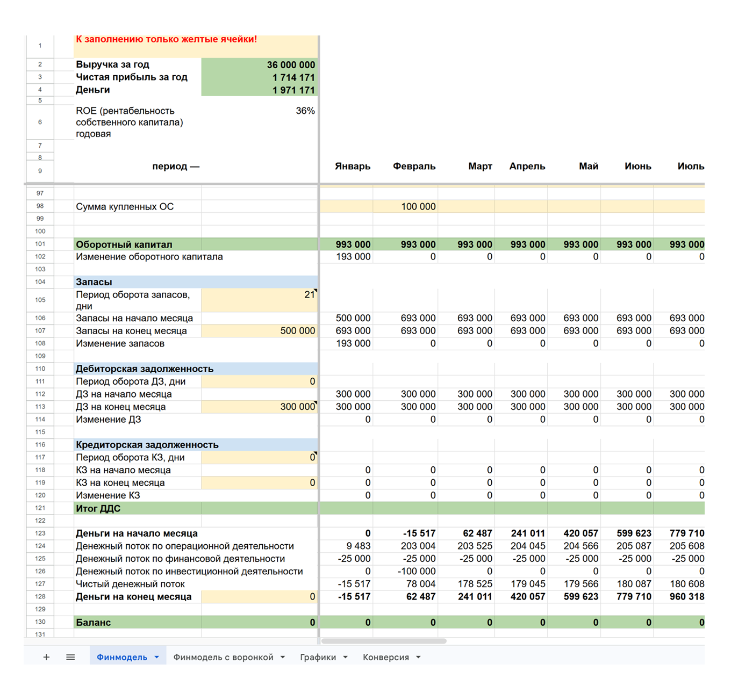The width and height of the screenshot is (731, 700).
Task: Add a new sheet with plus button
Action: tap(46, 657)
